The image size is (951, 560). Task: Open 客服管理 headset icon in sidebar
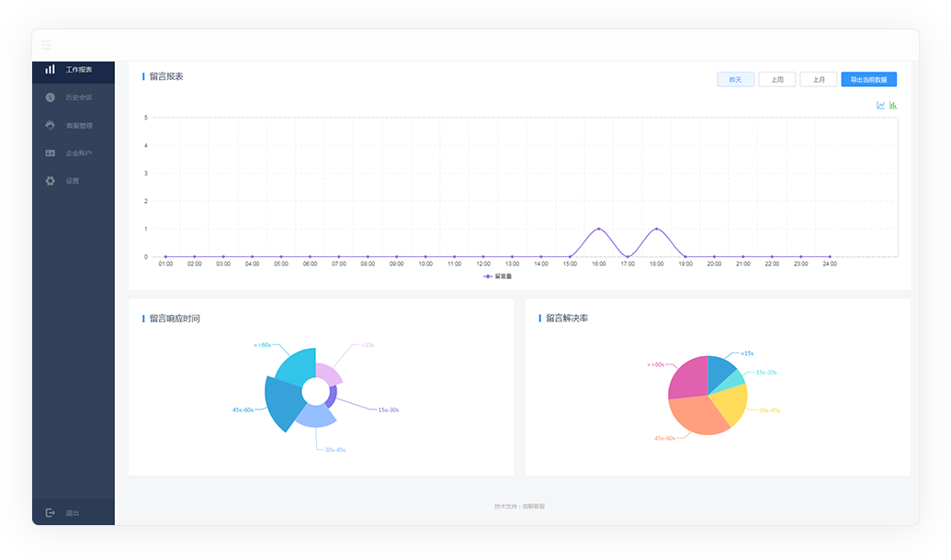point(50,125)
